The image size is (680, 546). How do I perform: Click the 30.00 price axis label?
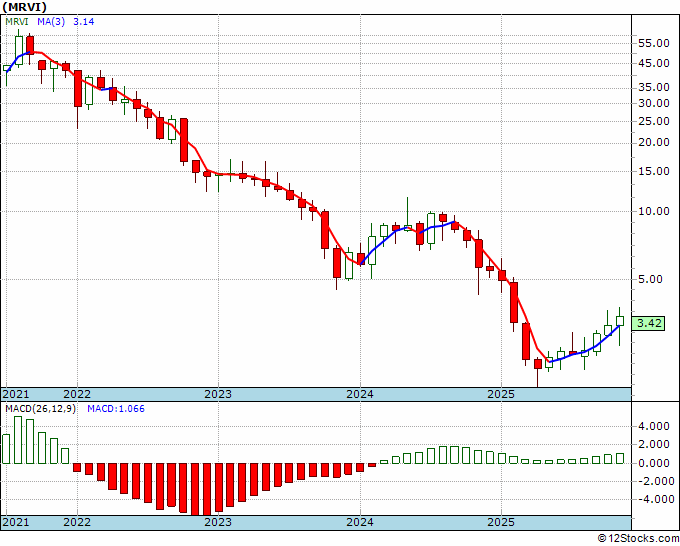pos(654,103)
